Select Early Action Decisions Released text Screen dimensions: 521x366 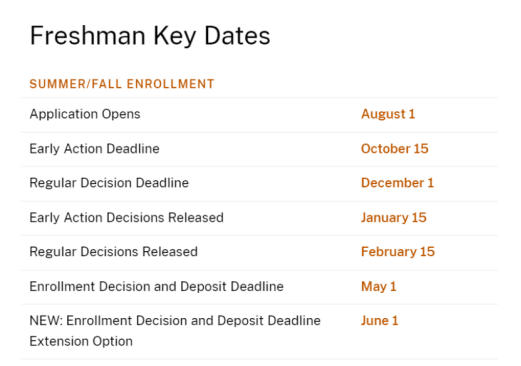(x=126, y=218)
